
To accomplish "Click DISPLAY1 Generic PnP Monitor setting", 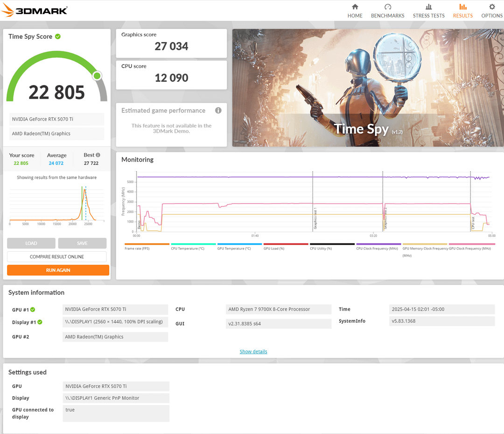I will pos(116,398).
